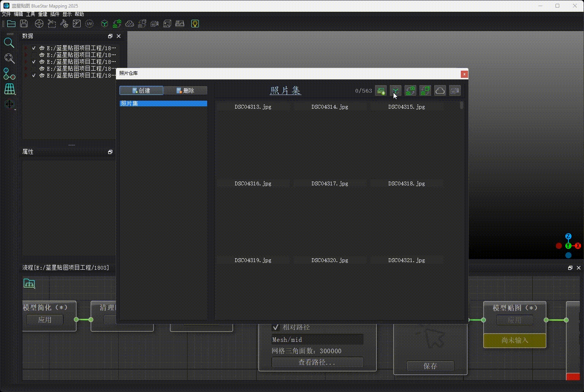This screenshot has width=584, height=392.
Task: Toggle the 相对路径 checkbox
Action: pos(276,327)
